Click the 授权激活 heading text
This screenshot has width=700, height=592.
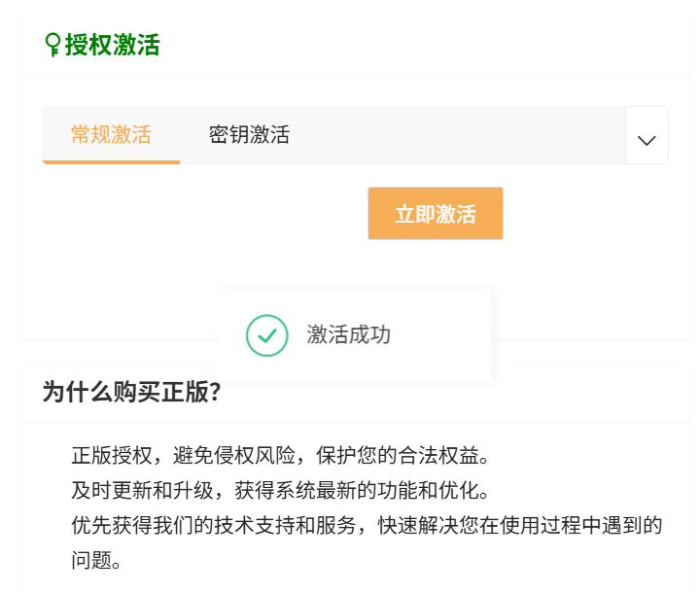click(112, 45)
